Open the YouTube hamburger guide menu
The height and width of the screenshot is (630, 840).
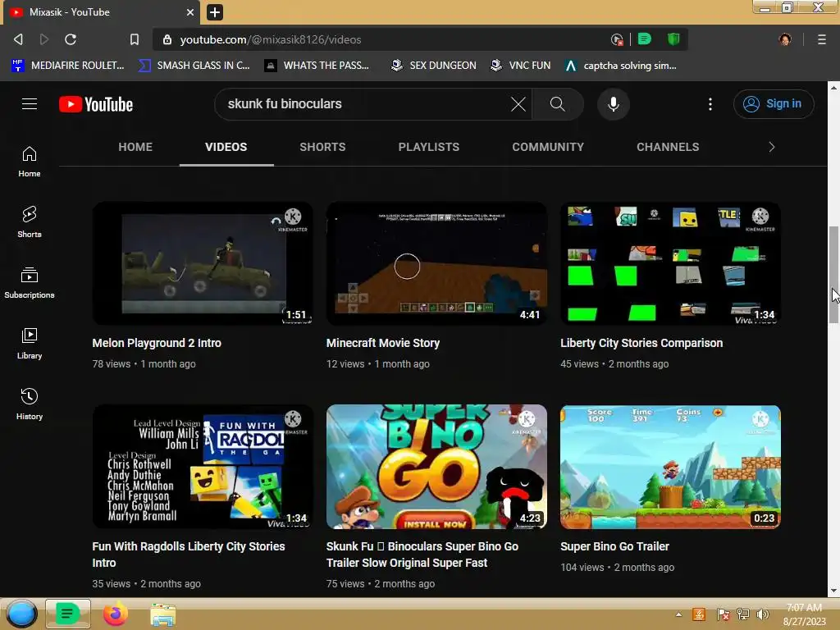coord(30,104)
